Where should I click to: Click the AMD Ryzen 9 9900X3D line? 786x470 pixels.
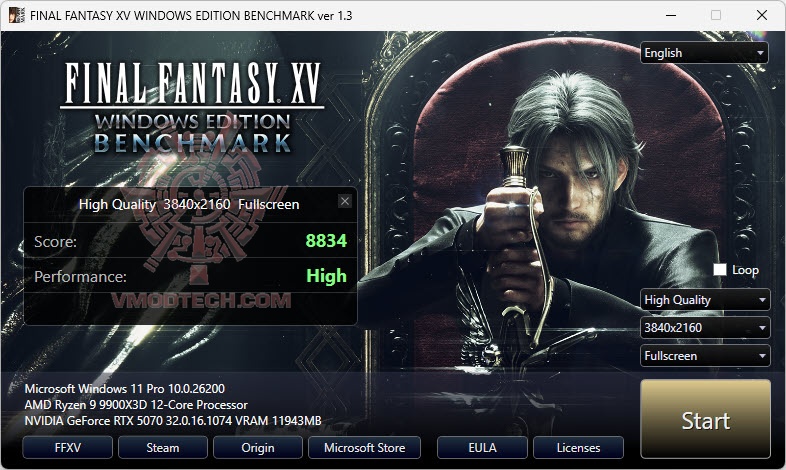pos(136,404)
